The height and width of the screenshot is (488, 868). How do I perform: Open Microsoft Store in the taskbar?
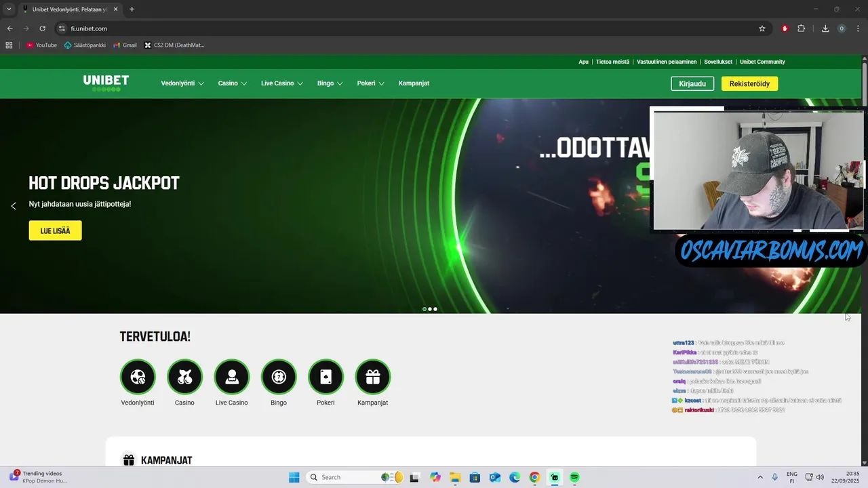coord(475,477)
